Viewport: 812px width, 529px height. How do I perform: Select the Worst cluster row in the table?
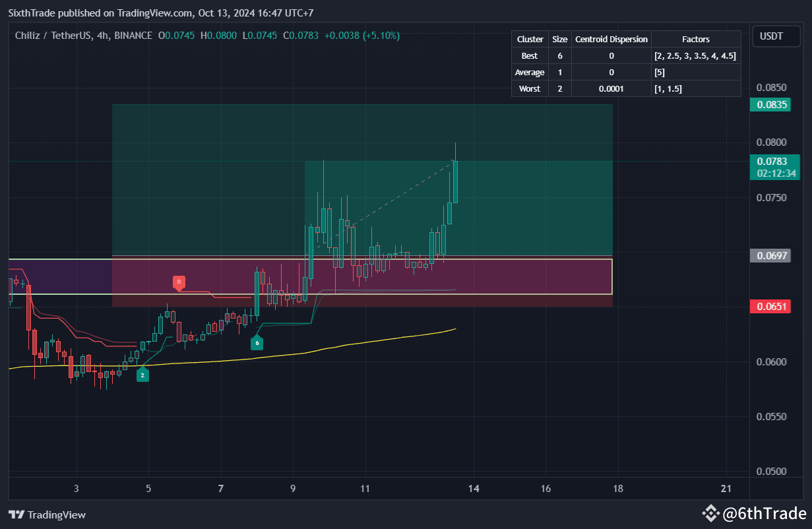[x=530, y=88]
